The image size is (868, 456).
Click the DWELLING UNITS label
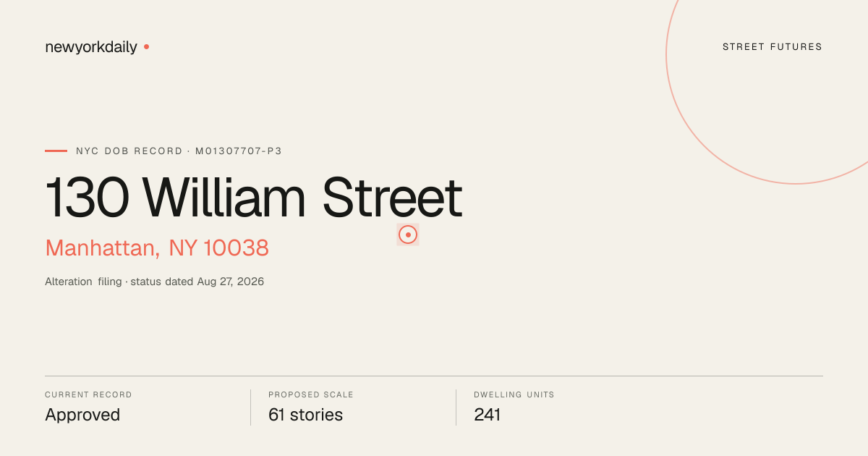(x=514, y=395)
